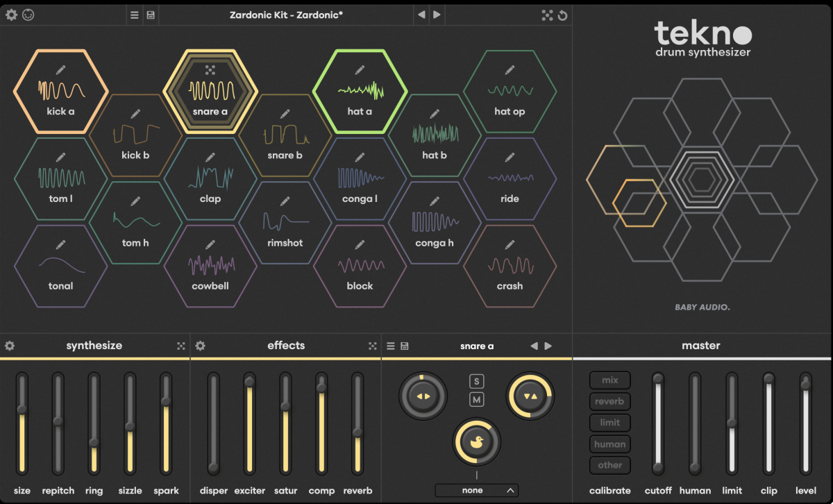
Task: Edit the hat op pad pencil icon
Action: coord(510,69)
